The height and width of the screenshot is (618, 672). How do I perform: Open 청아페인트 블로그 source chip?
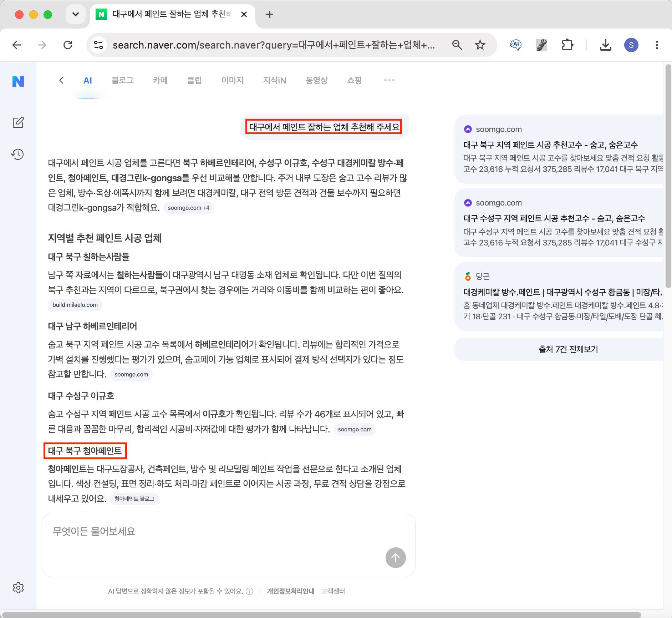click(x=134, y=498)
